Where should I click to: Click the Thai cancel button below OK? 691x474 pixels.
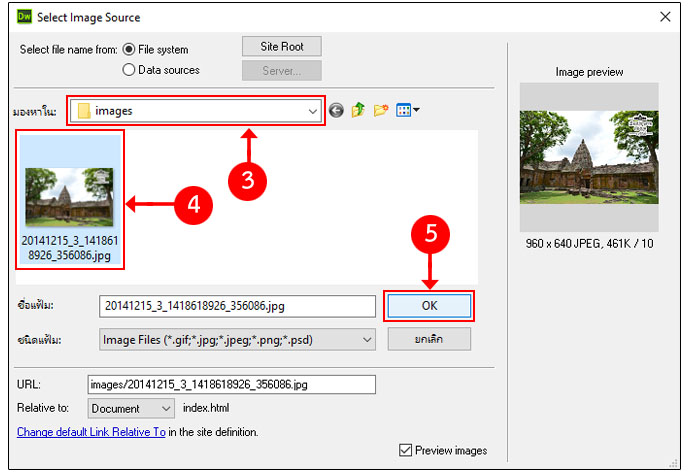(429, 339)
